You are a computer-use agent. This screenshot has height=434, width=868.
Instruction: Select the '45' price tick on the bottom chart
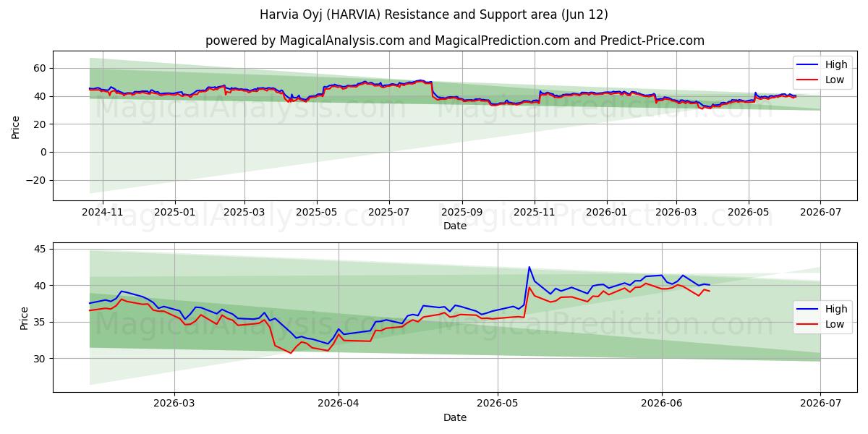[x=41, y=250]
